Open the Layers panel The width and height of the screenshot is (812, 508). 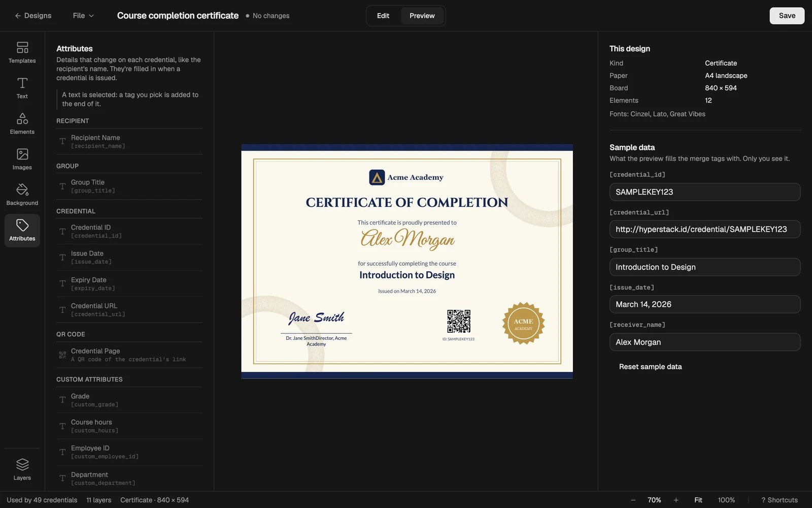(22, 469)
